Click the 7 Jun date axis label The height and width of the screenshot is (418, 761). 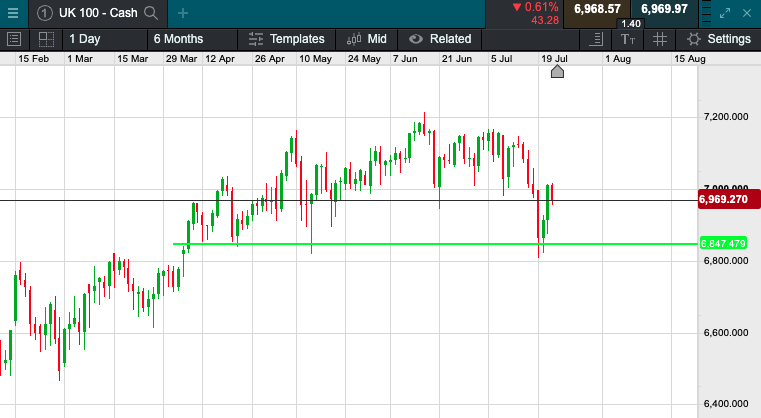405,59
